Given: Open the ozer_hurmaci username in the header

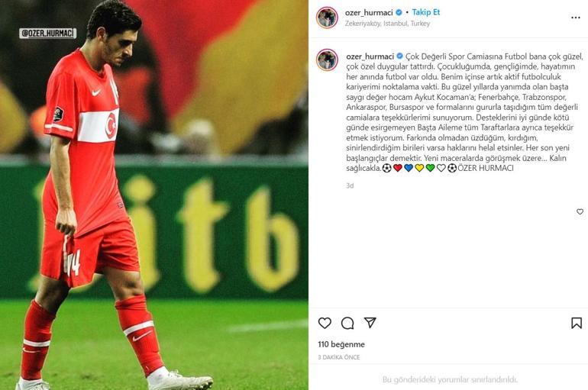Looking at the screenshot, I should tap(369, 12).
